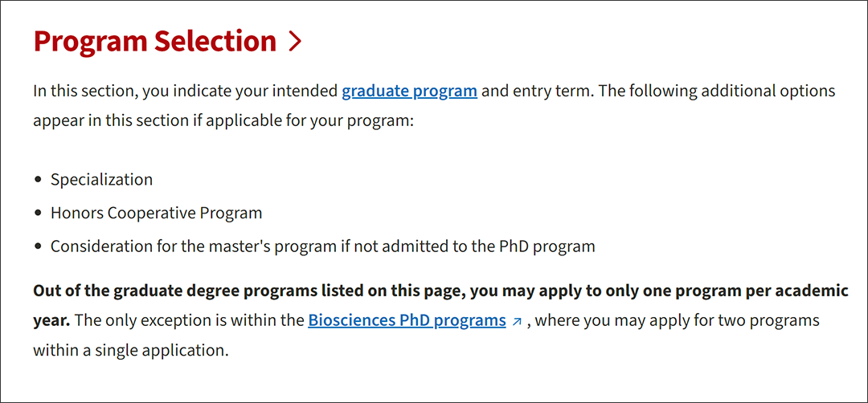The height and width of the screenshot is (403, 868).
Task: Click the red chevron beside Program Selection
Action: click(x=296, y=42)
